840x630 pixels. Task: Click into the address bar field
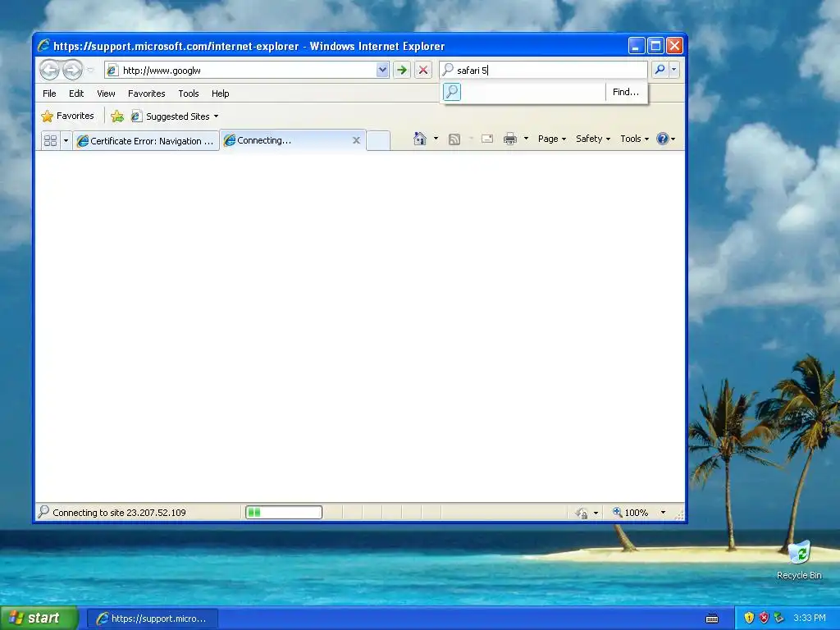coord(248,71)
